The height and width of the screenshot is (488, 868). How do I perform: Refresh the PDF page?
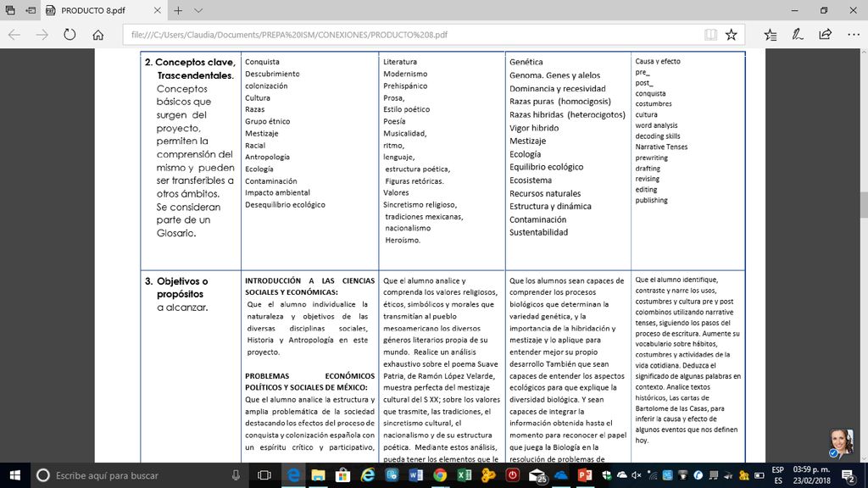coord(70,34)
